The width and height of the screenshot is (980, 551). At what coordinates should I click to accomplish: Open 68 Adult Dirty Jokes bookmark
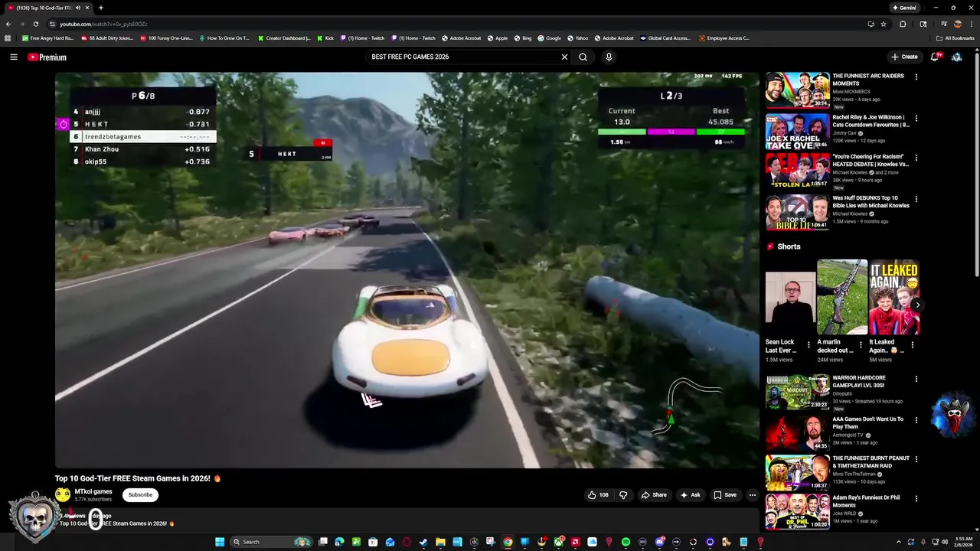coord(107,37)
